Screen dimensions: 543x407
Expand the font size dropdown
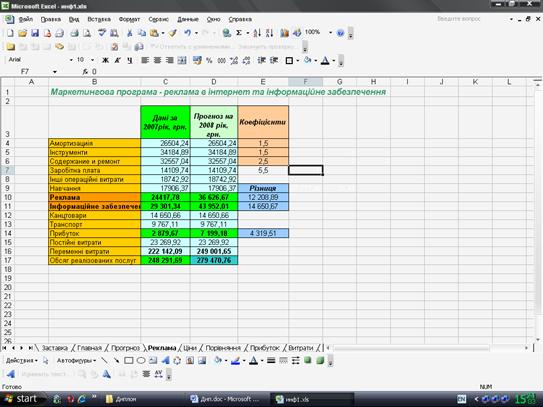[92, 60]
